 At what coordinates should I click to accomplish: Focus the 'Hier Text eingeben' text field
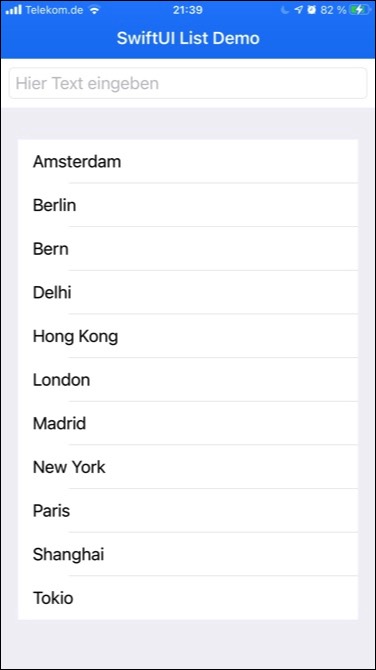tap(188, 83)
